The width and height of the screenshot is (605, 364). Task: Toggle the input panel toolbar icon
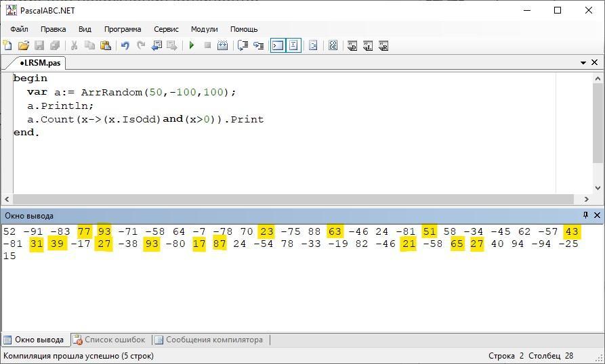click(293, 45)
